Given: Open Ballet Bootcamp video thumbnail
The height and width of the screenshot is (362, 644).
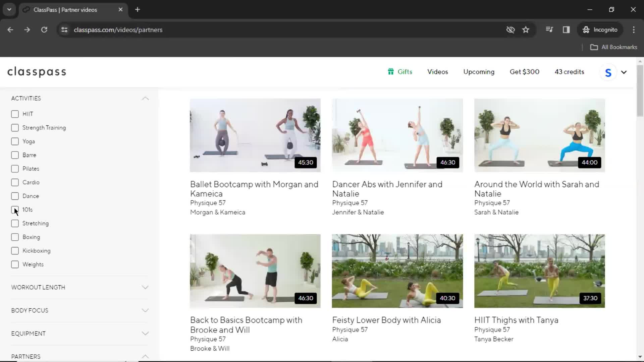Looking at the screenshot, I should 255,135.
